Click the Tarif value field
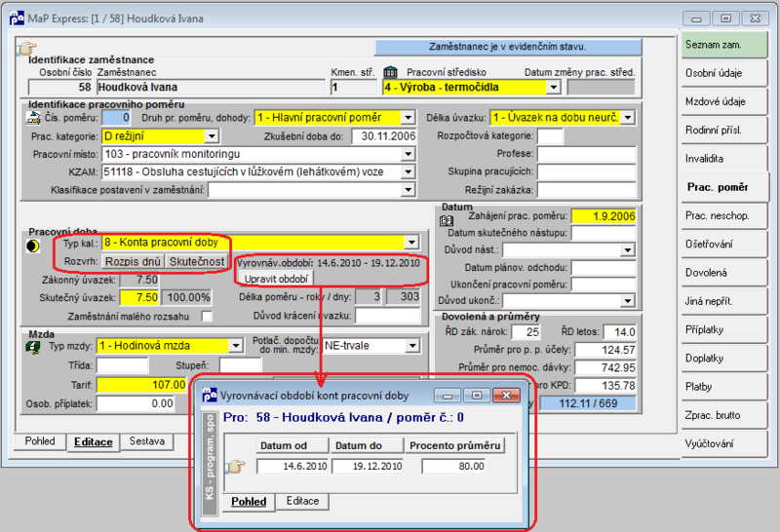The width and height of the screenshot is (780, 532). click(x=141, y=385)
